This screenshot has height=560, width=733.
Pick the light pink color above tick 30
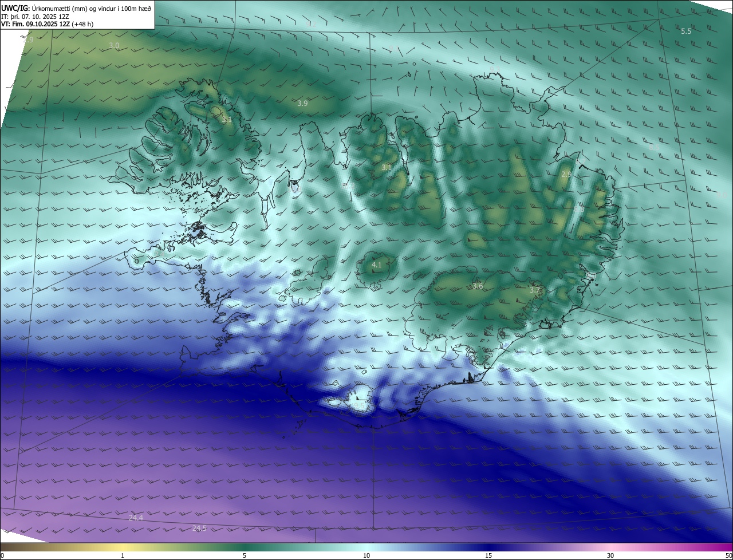pos(610,547)
